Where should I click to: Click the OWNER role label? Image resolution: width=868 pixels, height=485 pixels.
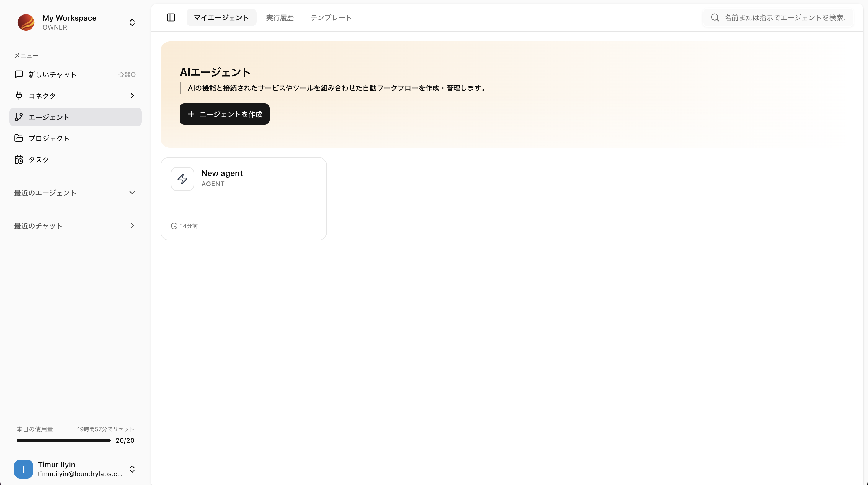[x=55, y=27]
